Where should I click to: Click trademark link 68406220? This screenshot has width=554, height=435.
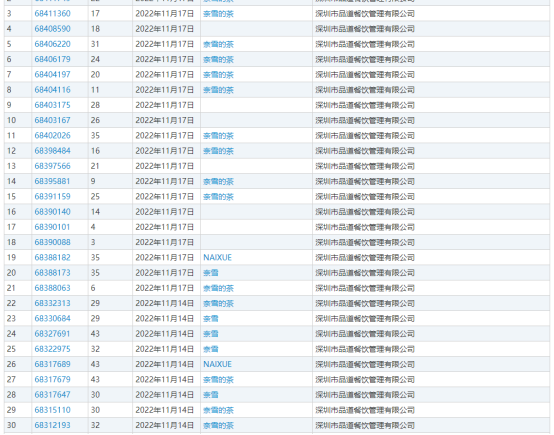click(x=52, y=44)
